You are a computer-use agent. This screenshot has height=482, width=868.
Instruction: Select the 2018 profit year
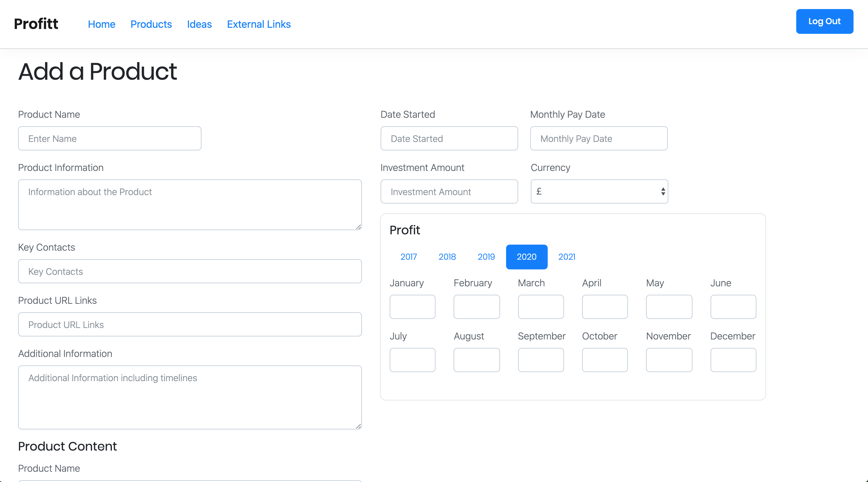point(447,257)
